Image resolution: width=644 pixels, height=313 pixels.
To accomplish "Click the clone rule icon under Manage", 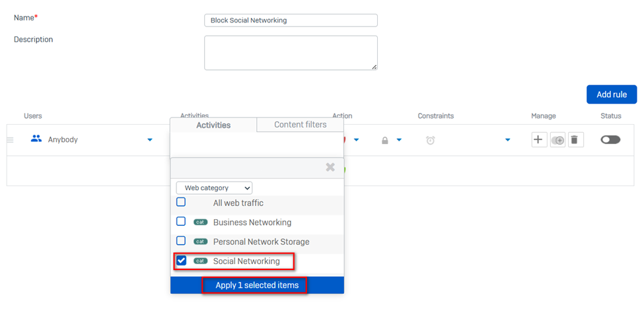I will (x=557, y=140).
